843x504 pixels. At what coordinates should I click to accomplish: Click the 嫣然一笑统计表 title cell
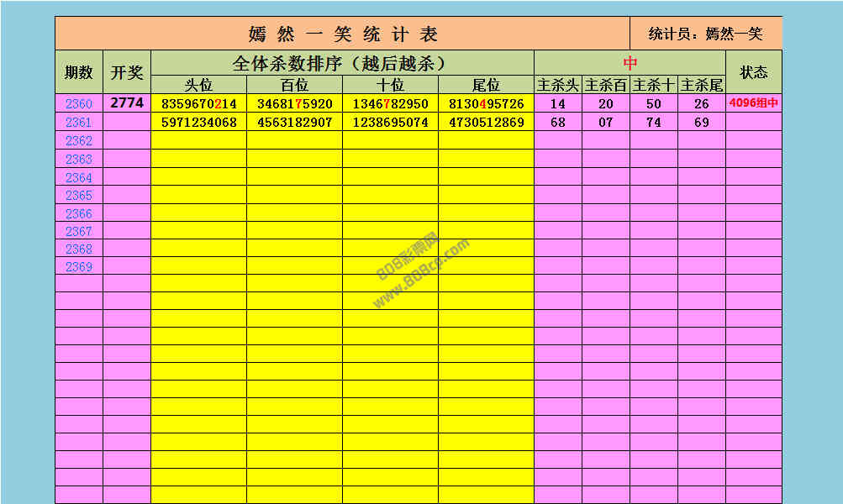343,34
